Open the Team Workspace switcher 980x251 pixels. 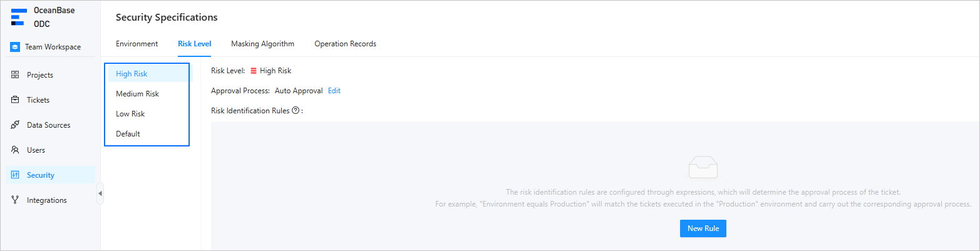(x=53, y=47)
